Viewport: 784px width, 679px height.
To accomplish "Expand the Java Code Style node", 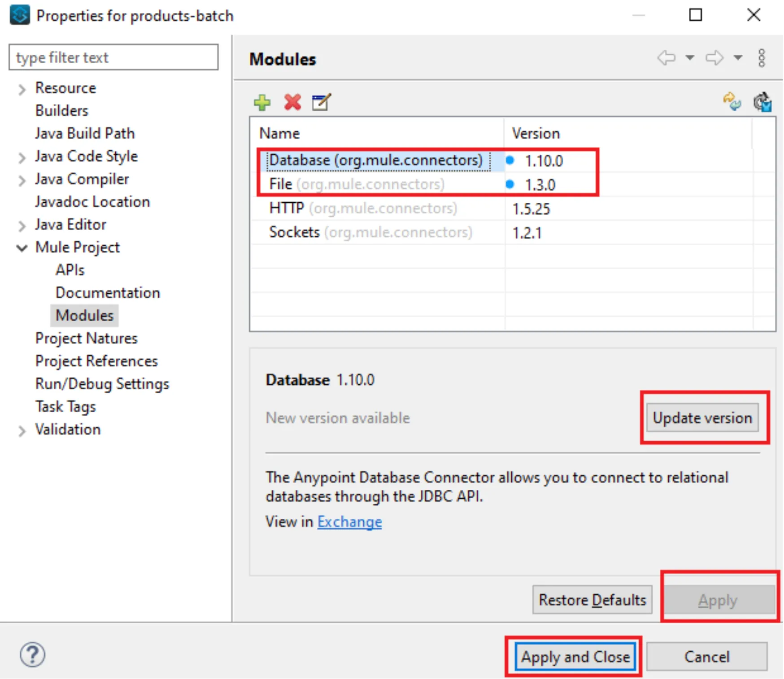I will pos(22,157).
